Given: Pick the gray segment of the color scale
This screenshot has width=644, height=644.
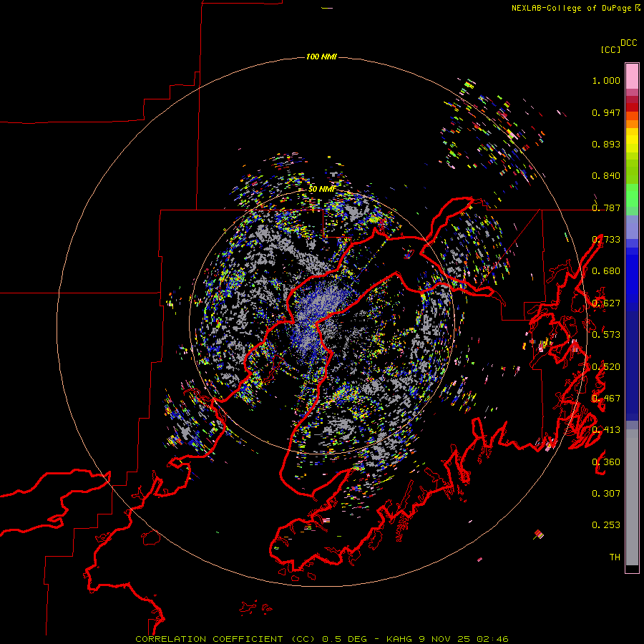Looking at the screenshot, I should click(632, 497).
